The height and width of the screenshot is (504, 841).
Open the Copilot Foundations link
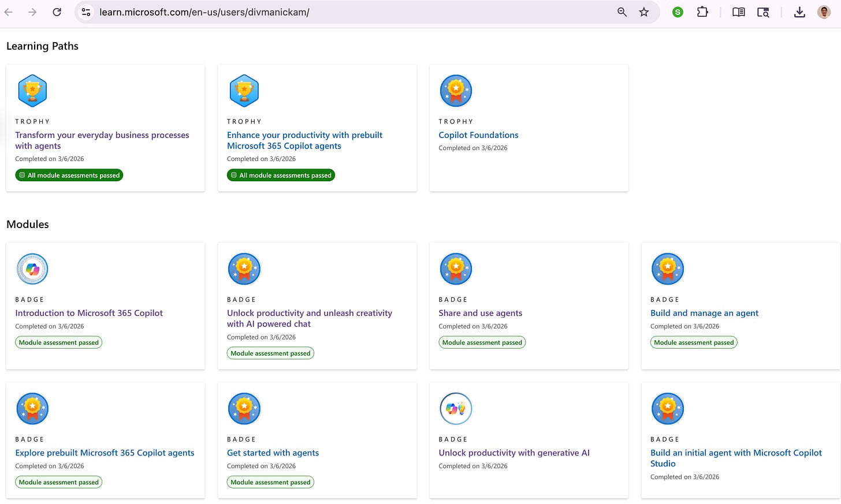(x=478, y=135)
